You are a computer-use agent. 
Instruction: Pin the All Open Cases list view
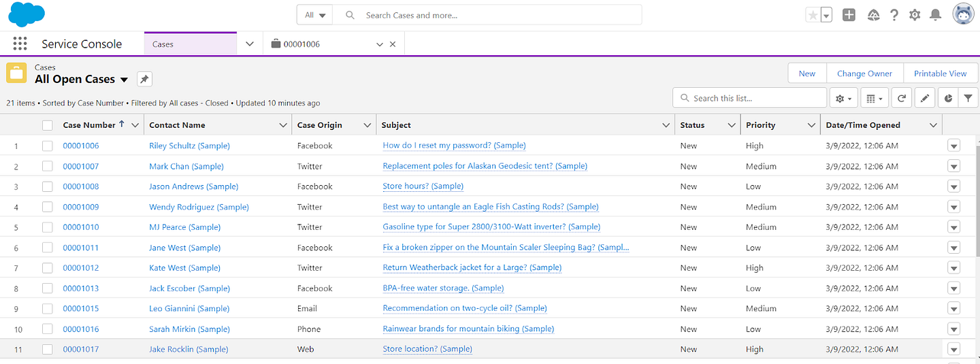click(x=144, y=79)
